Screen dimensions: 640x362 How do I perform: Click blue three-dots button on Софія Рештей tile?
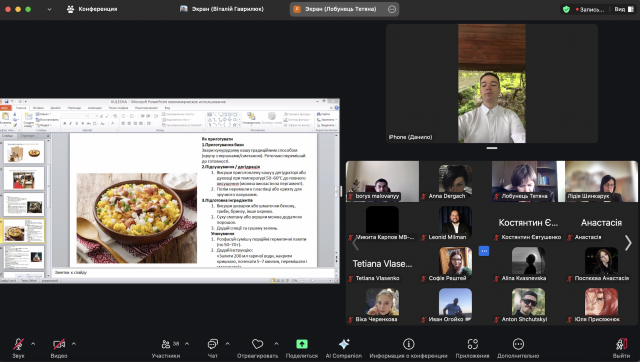coord(484,251)
